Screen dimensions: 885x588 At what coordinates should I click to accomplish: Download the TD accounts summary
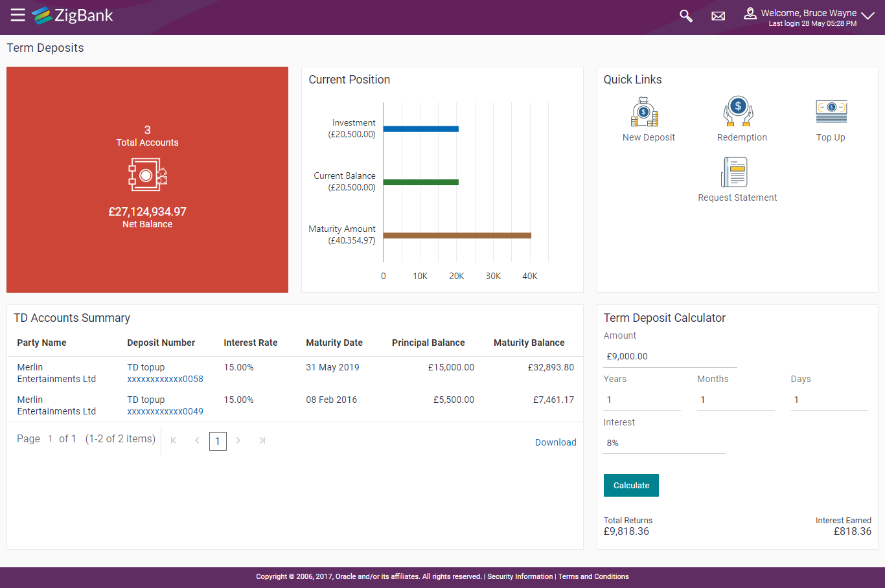555,442
